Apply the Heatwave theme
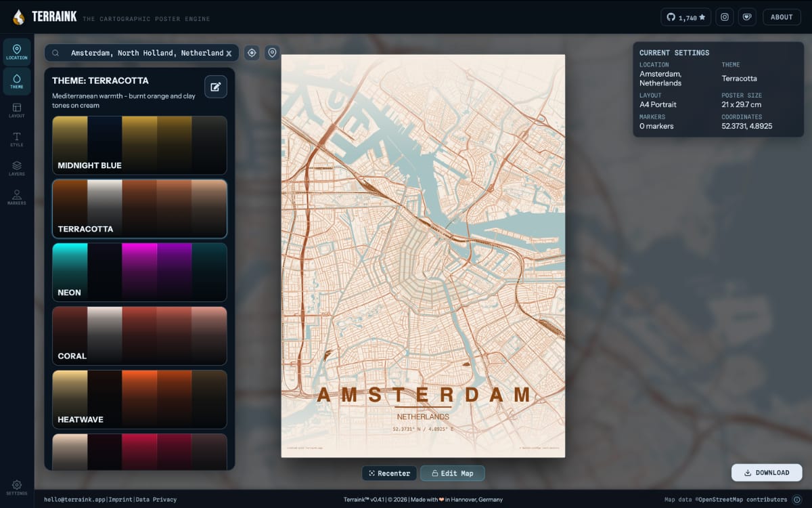The image size is (812, 508). point(139,400)
